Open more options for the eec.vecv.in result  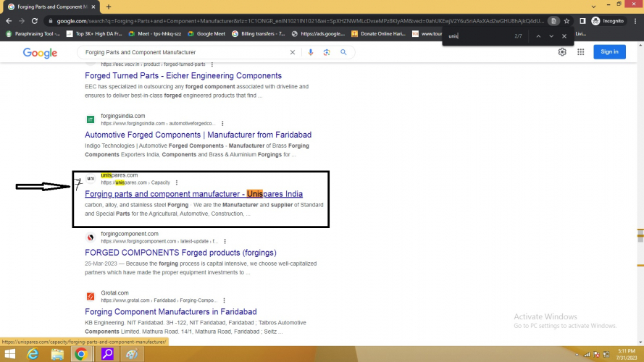coord(212,64)
